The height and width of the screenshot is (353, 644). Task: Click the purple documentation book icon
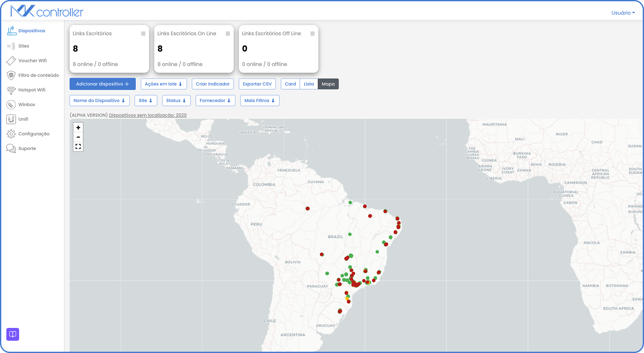pos(12,334)
